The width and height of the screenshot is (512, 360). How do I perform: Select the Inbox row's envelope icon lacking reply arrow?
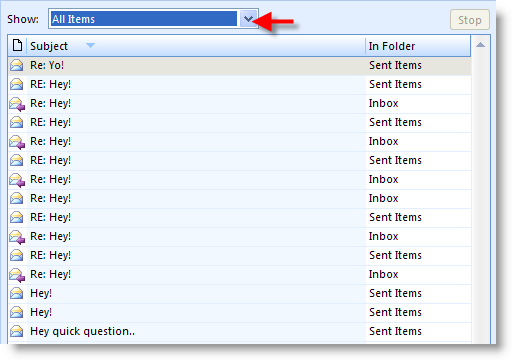(16, 198)
